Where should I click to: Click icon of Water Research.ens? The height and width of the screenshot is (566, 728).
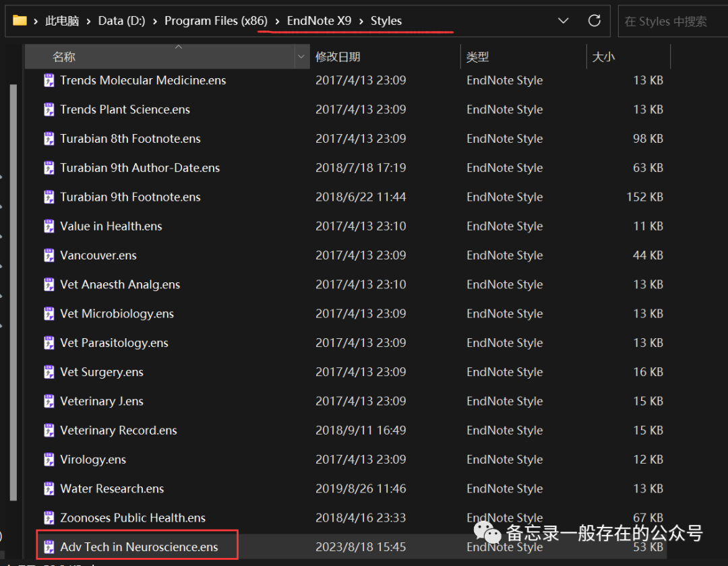(49, 489)
